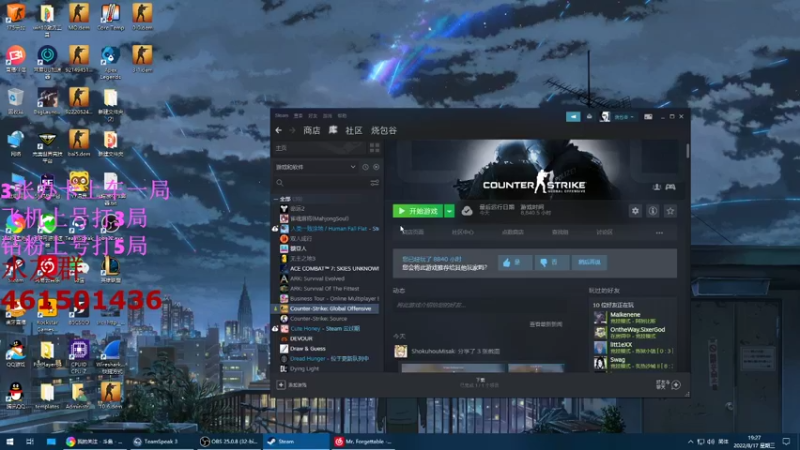This screenshot has height=450, width=800.
Task: Select Counter-Strike: Source in library
Action: 318,319
